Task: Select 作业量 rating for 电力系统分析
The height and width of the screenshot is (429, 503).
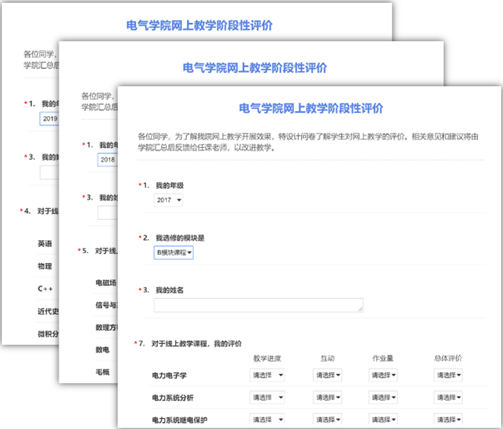Action: (x=383, y=397)
